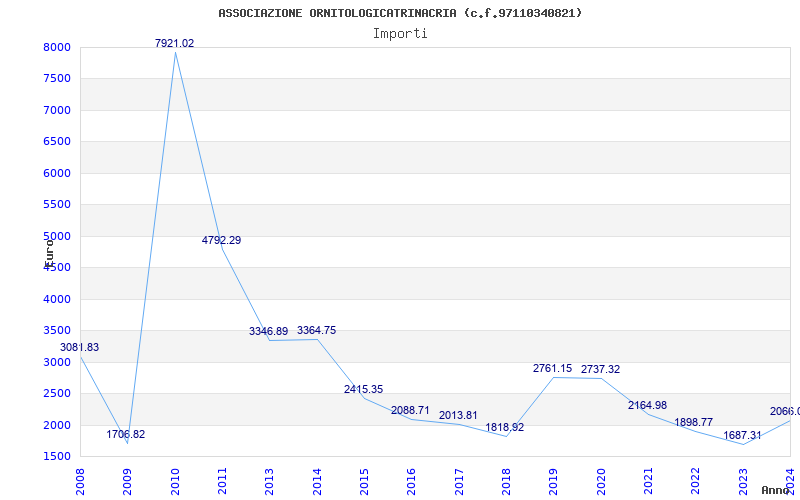Click the 1706.82 data point label
The height and width of the screenshot is (500, 800).
point(126,435)
